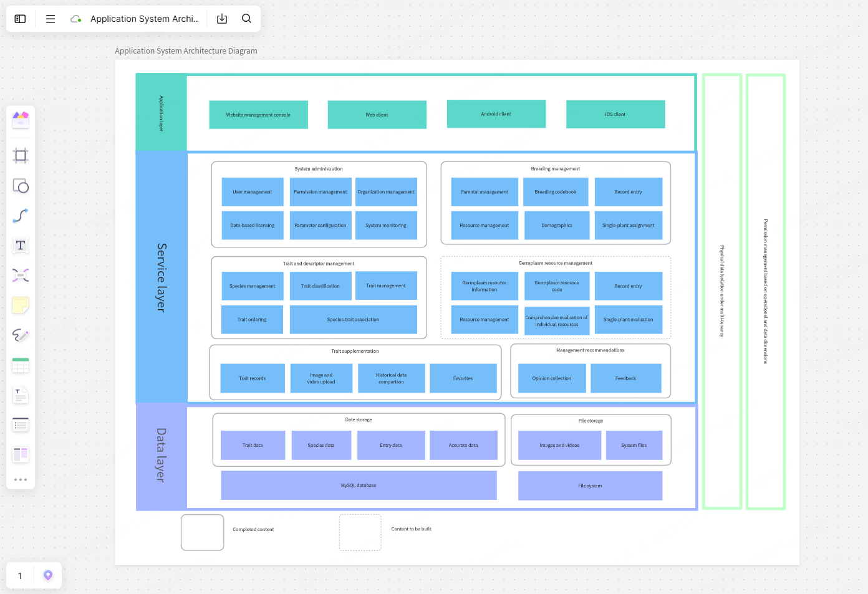Select the Data layer label

click(162, 455)
